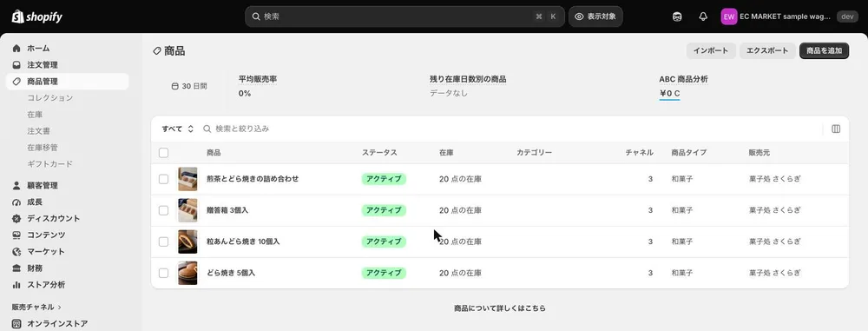Open 注文書 submenu item
The image size is (868, 331).
(39, 131)
